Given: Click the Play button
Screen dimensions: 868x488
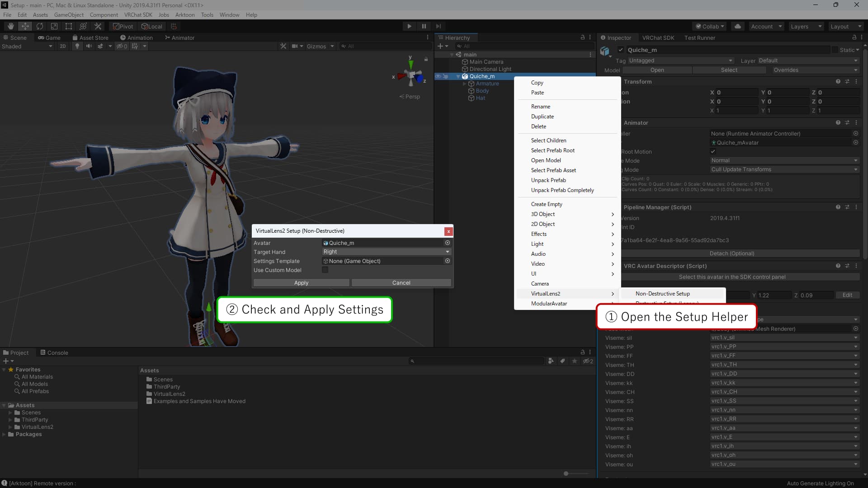Looking at the screenshot, I should coord(409,26).
